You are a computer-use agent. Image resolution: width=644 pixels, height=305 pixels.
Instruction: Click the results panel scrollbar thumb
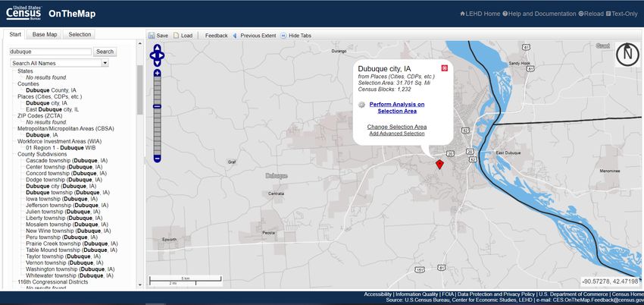(139, 90)
